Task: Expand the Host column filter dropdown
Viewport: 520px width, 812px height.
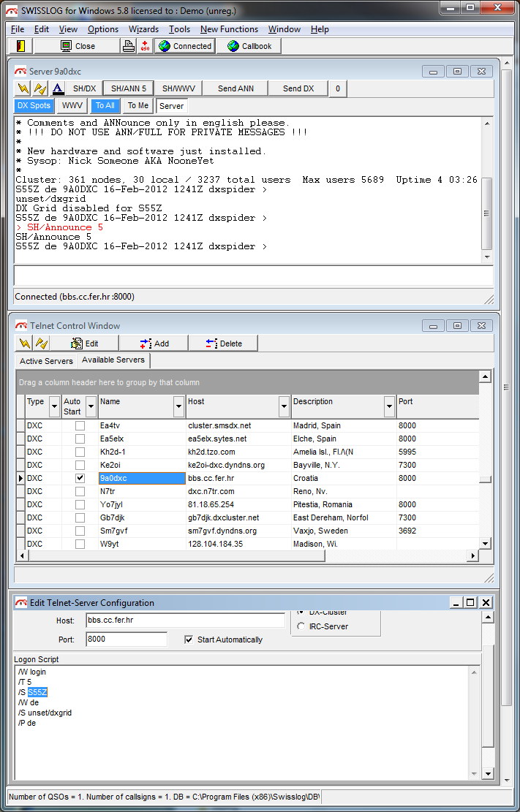Action: point(284,406)
